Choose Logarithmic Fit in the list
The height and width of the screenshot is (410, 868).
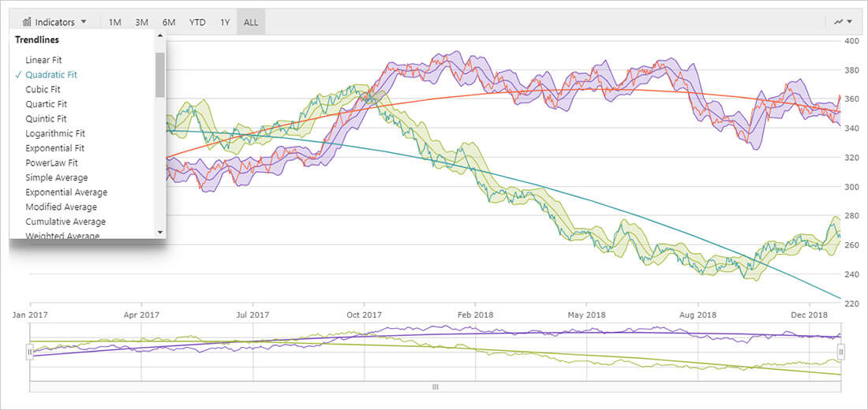(55, 134)
